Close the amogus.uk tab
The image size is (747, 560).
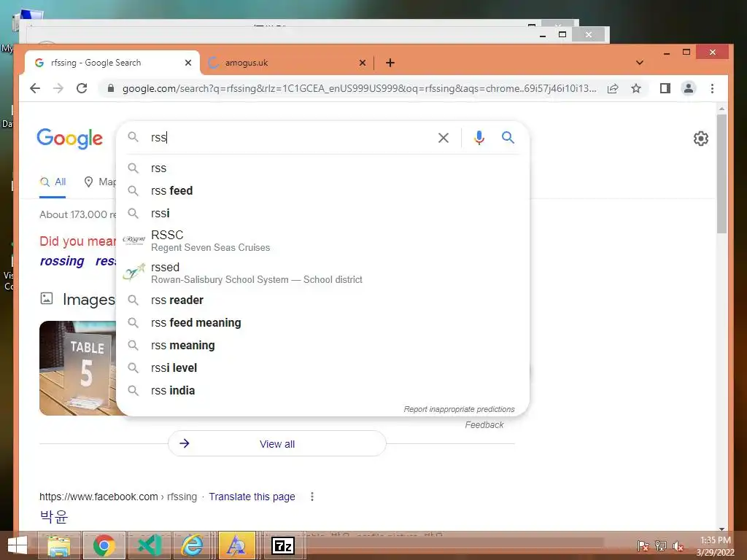[363, 63]
